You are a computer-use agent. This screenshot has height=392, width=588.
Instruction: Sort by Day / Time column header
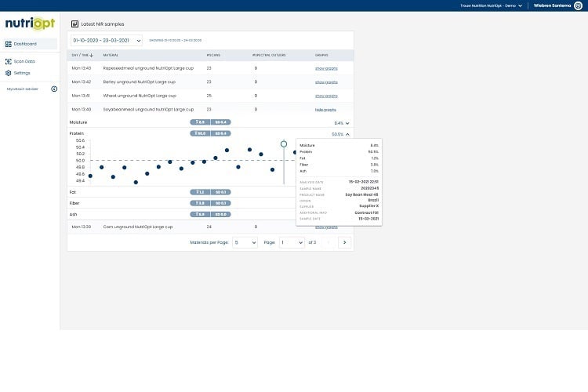82,55
